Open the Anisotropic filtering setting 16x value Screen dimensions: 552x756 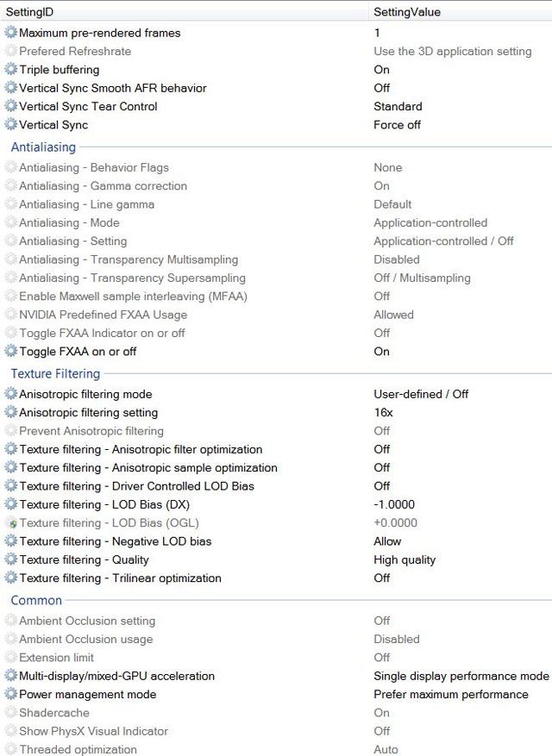(383, 413)
